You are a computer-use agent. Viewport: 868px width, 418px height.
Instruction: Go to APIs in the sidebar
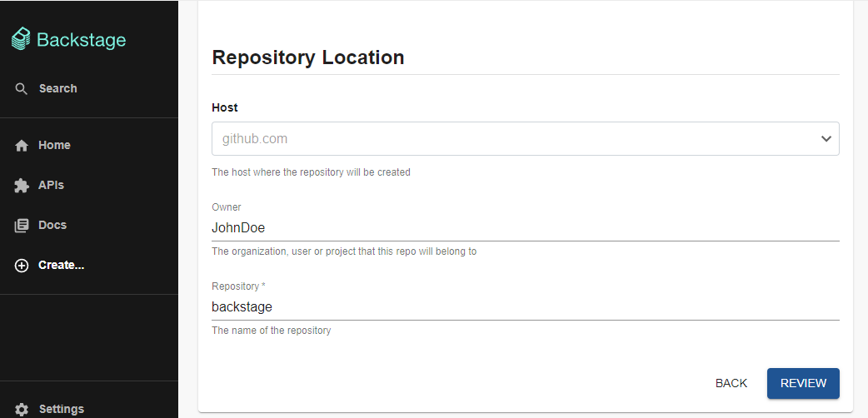coord(51,186)
